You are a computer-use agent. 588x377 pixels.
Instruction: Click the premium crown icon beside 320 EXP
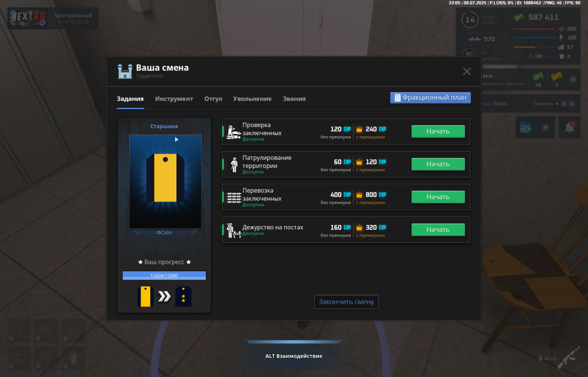[359, 227]
